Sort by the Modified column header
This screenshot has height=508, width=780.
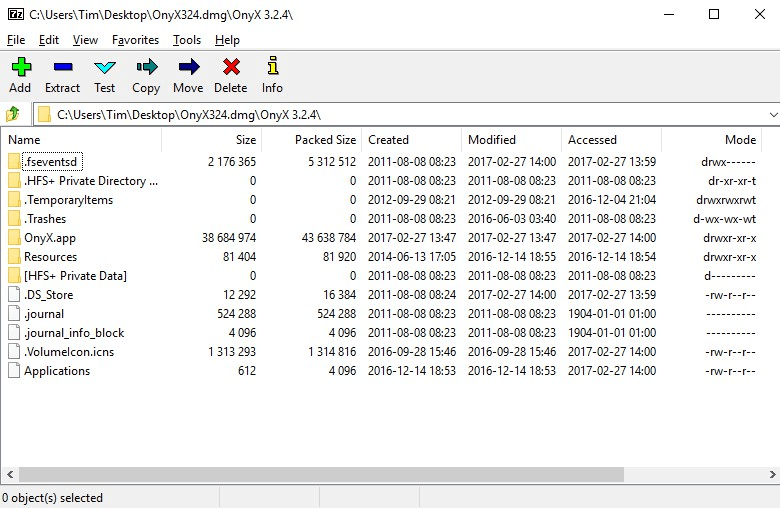[512, 140]
